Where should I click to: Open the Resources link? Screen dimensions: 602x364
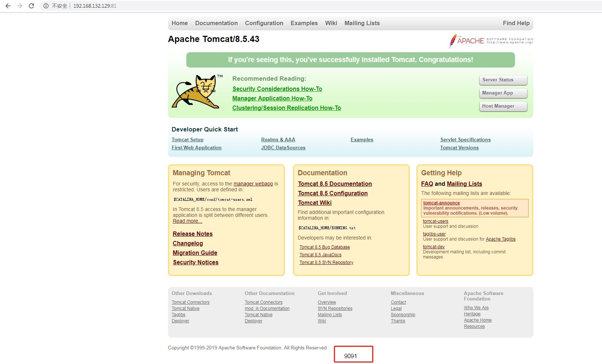(474, 326)
